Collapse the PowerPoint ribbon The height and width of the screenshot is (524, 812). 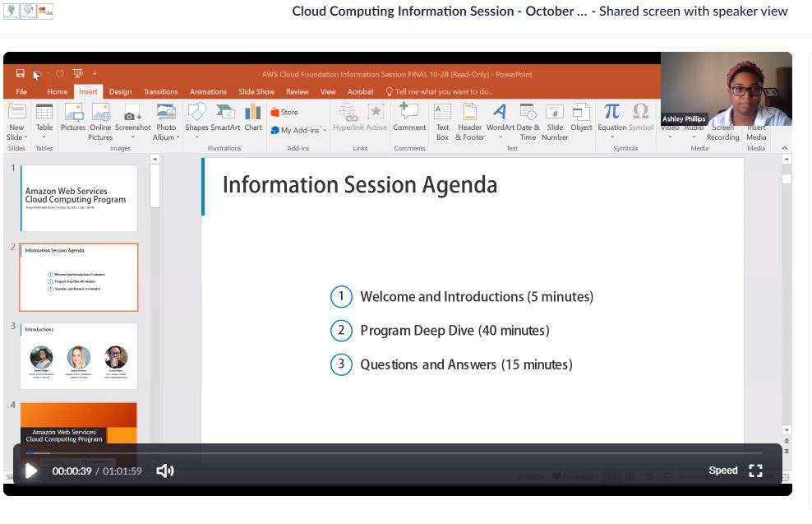coord(785,148)
